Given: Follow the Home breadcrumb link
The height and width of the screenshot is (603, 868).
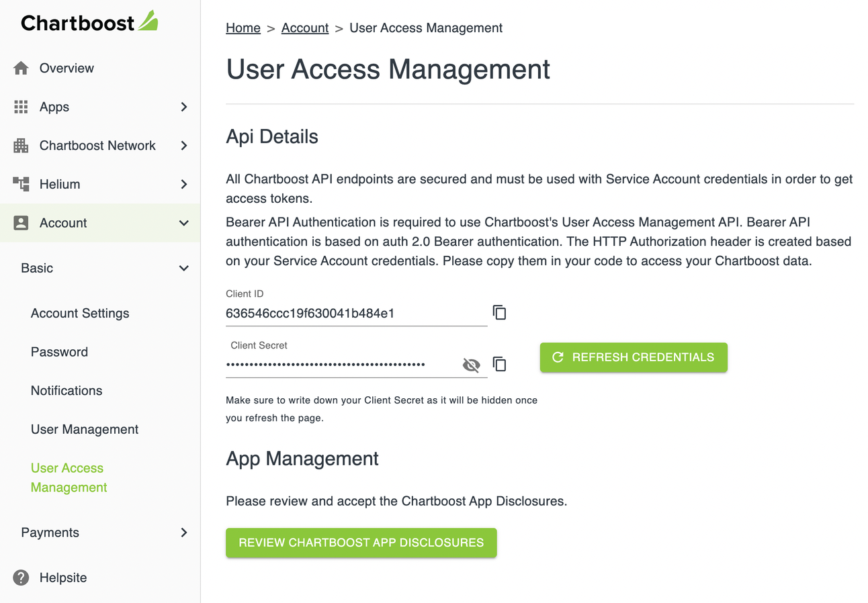Looking at the screenshot, I should point(243,28).
